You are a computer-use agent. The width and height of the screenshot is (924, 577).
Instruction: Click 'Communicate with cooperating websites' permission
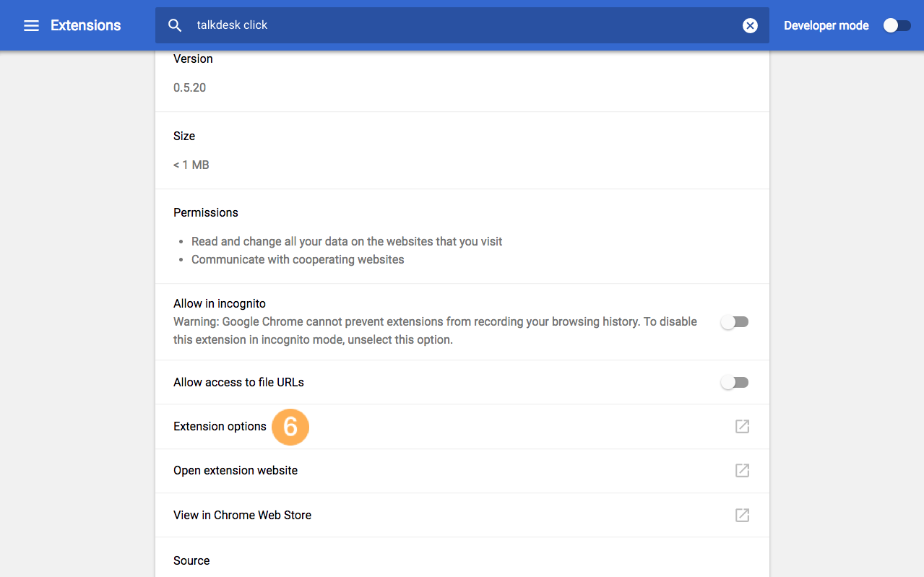pyautogui.click(x=298, y=259)
